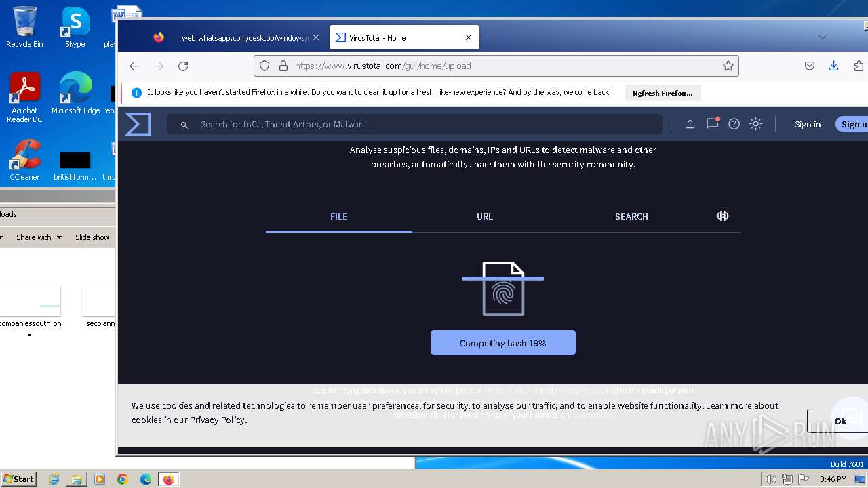Close the web.whatsapp.com tab
Image resolution: width=868 pixels, height=488 pixels.
[x=315, y=37]
